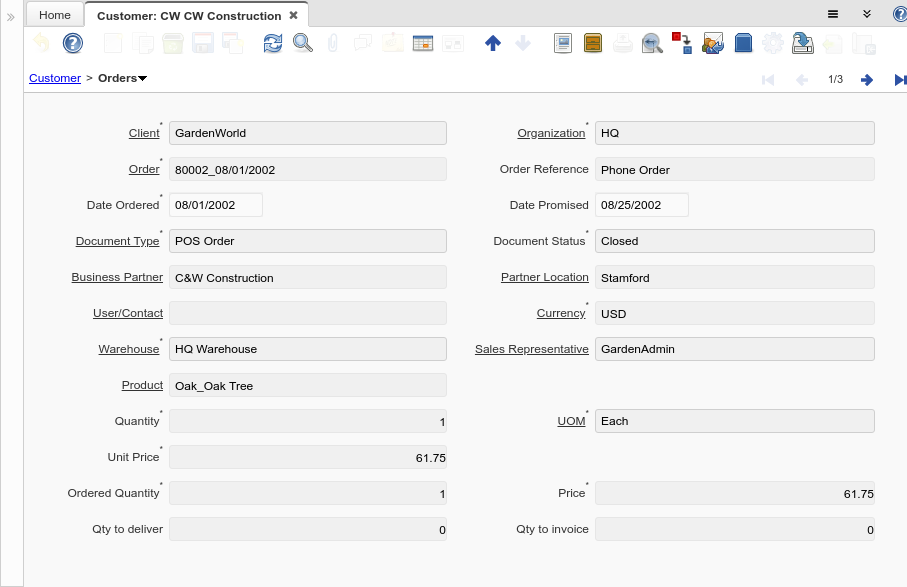Jump to the last record
Viewport: 907px width, 587px height.
click(899, 80)
